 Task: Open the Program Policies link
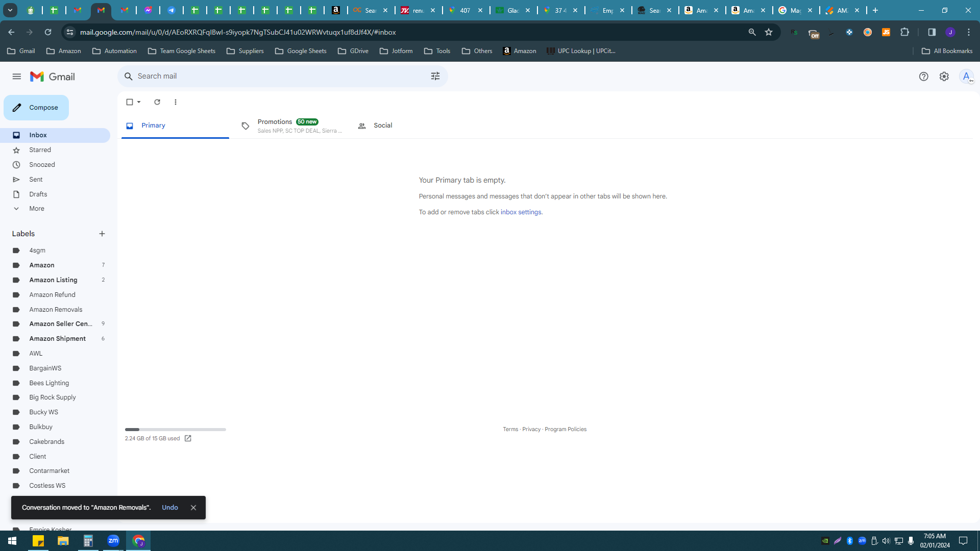click(566, 430)
